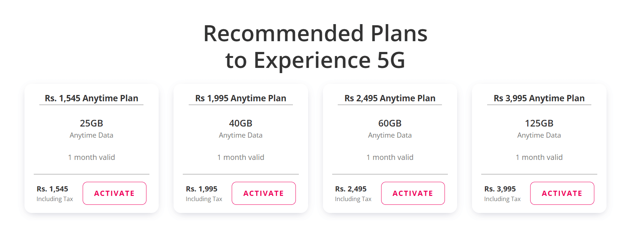Select the Rs 2,495 Anytime Plan title

point(390,98)
